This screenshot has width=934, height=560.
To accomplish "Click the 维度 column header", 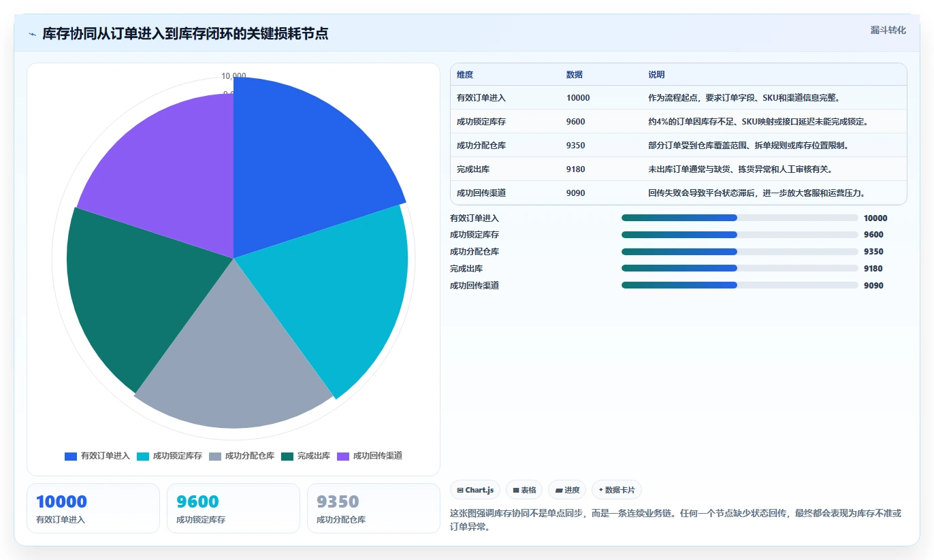I will point(465,75).
